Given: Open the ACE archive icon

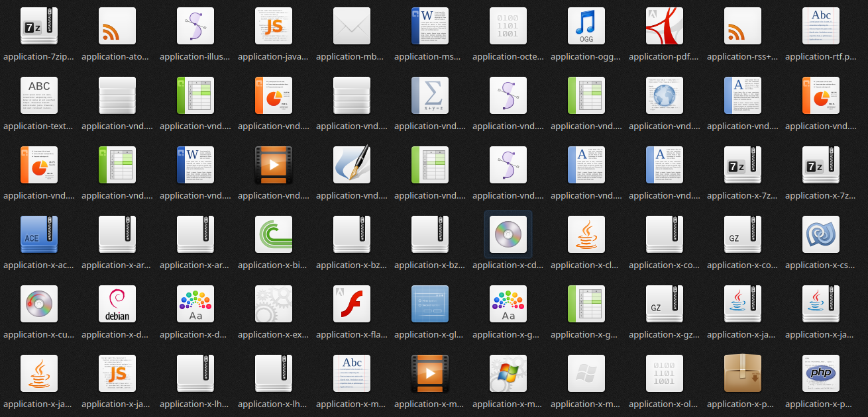Looking at the screenshot, I should pos(39,234).
